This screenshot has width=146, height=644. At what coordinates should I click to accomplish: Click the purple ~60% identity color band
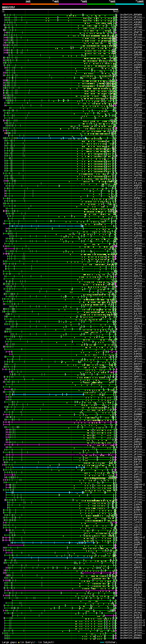coord(73,4)
